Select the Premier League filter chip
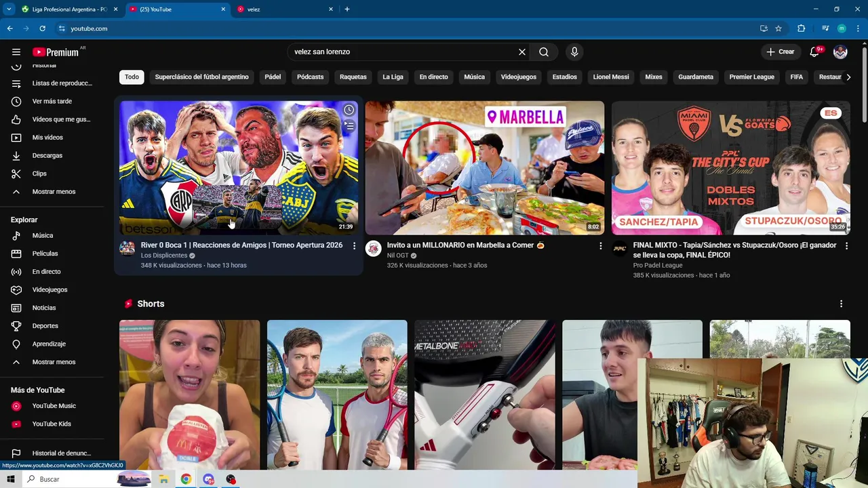 [751, 77]
